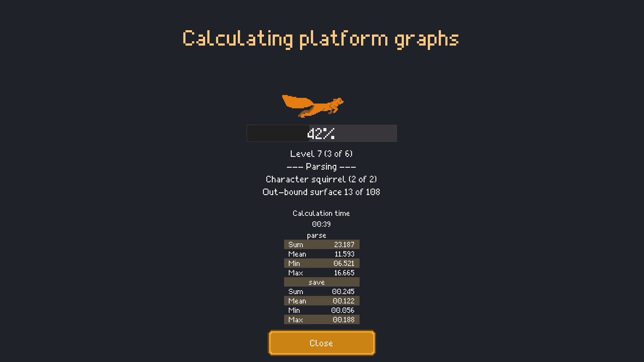The width and height of the screenshot is (644, 362).
Task: Click the flying squirrel loading icon
Action: tap(312, 105)
